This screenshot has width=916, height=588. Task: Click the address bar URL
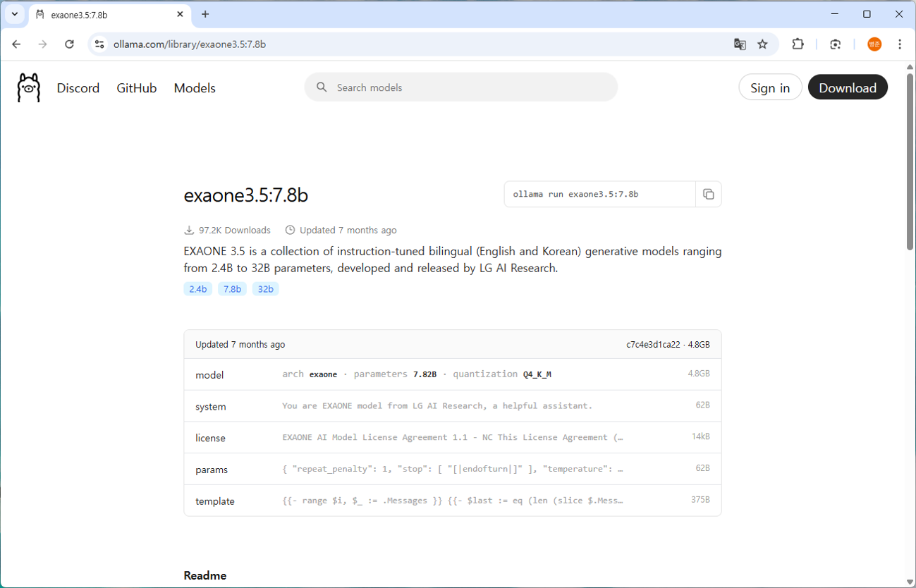click(190, 44)
